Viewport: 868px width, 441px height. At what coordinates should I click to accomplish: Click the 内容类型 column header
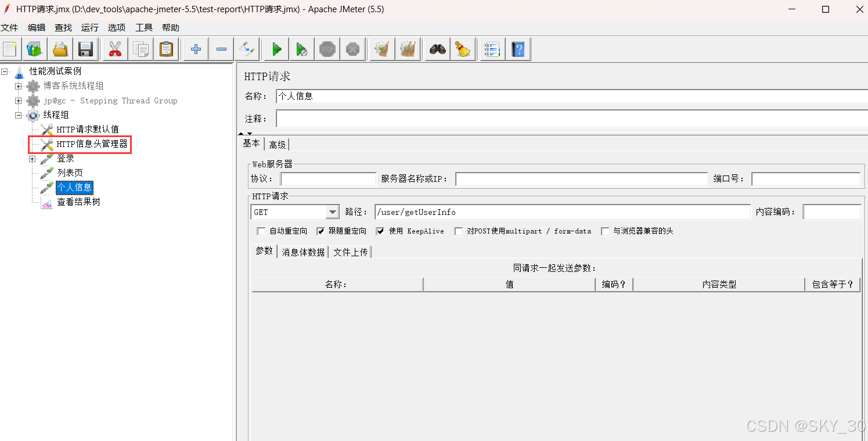pyautogui.click(x=719, y=284)
